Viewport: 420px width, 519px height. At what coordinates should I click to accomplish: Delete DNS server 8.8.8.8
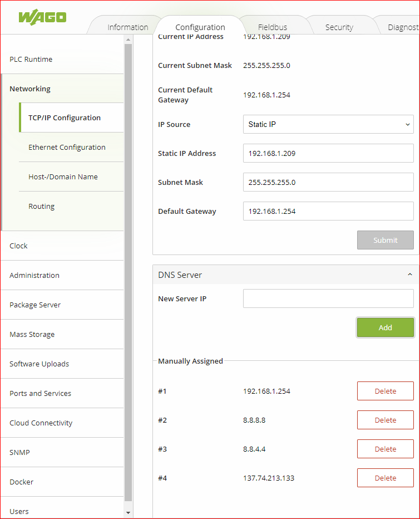tap(385, 420)
